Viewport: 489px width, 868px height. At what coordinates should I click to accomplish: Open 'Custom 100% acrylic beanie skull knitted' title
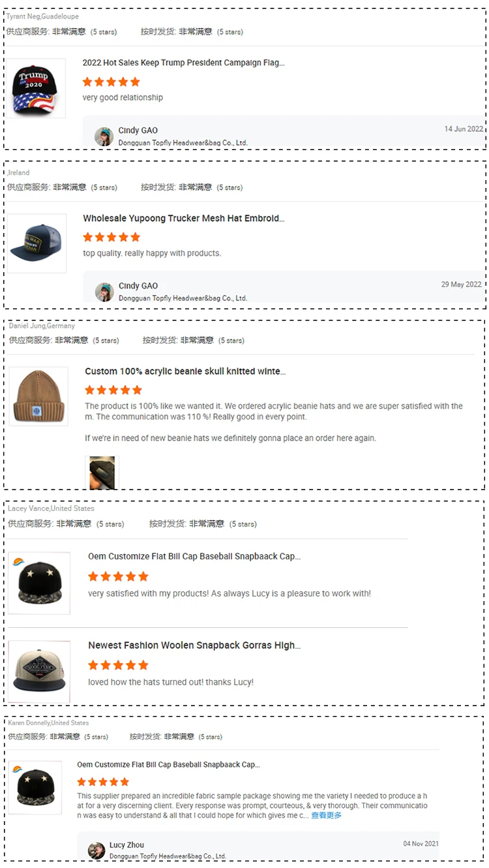185,371
